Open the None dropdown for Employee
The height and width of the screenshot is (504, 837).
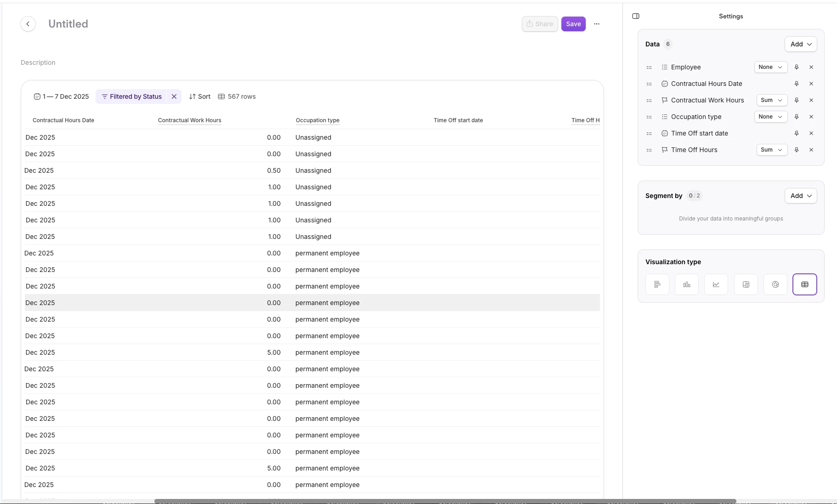pos(770,67)
